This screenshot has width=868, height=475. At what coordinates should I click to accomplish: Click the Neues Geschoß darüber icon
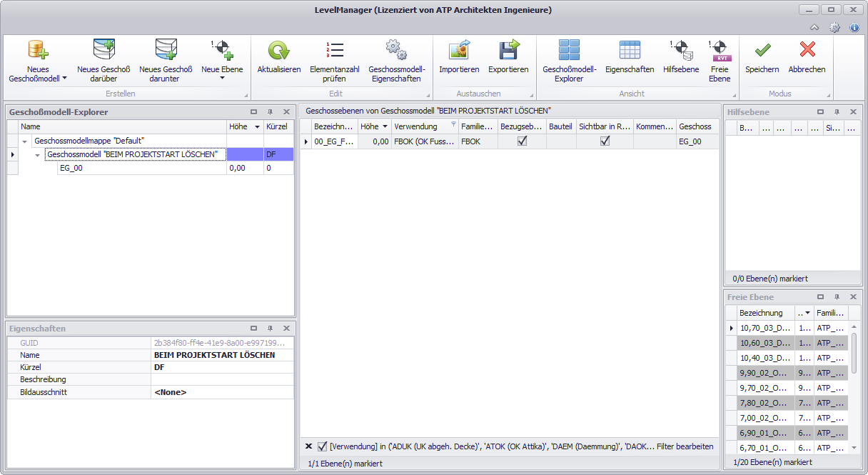(104, 50)
